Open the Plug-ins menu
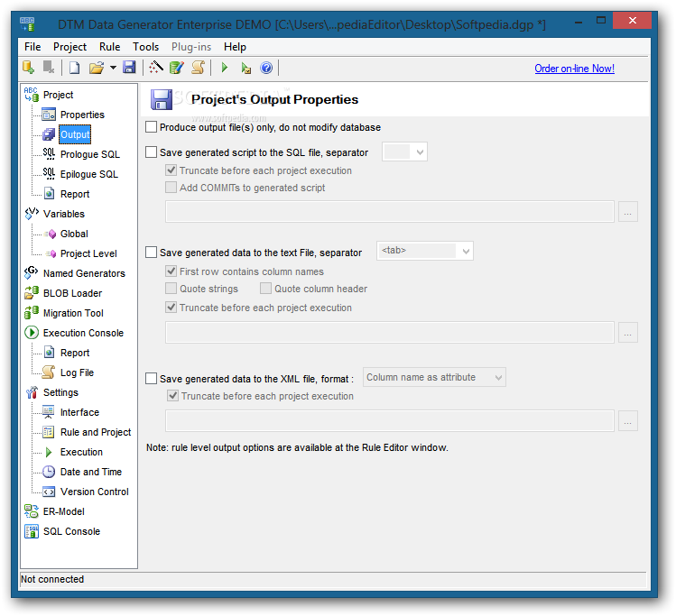Screen dimensions: 676x616 (191, 47)
